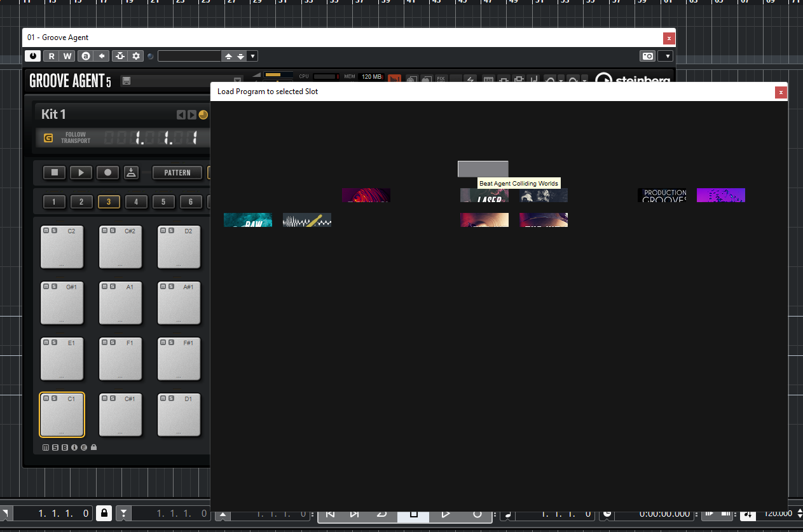The image size is (803, 532).
Task: Select pad group 6
Action: pyautogui.click(x=191, y=202)
